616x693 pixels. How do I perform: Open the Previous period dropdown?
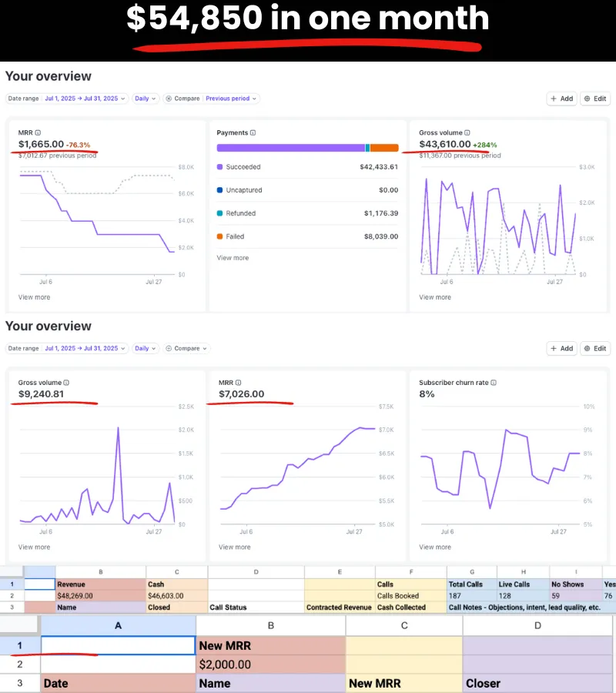pyautogui.click(x=231, y=99)
